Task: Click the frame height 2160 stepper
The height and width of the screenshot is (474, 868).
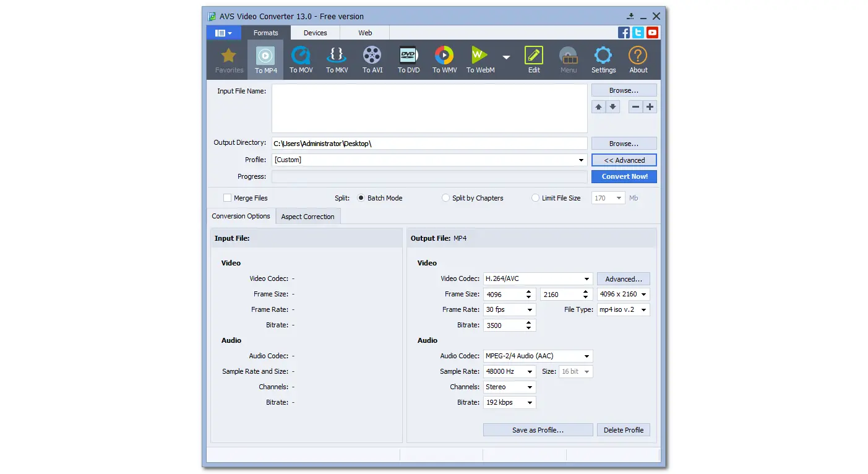Action: pos(585,295)
